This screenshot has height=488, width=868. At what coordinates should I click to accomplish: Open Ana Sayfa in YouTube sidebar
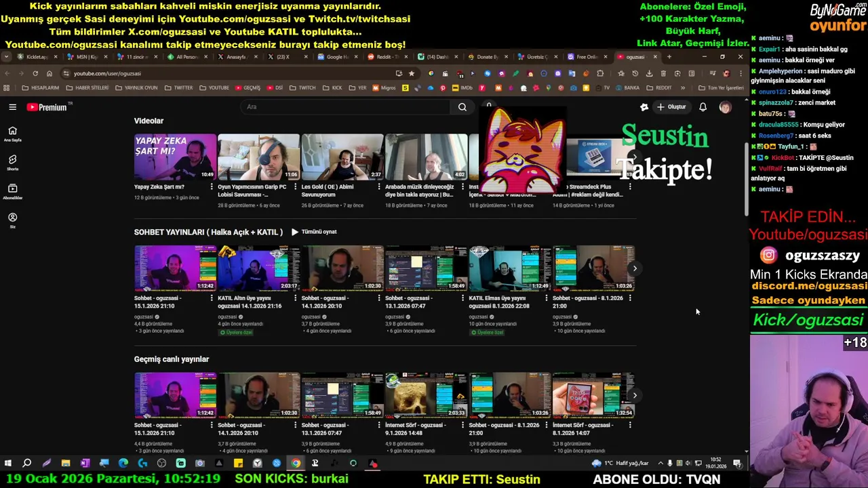[12, 134]
